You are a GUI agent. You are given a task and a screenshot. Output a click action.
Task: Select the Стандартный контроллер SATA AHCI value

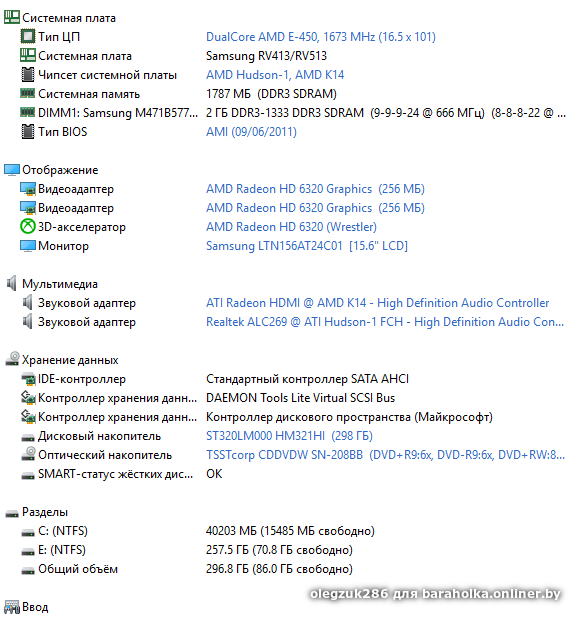click(307, 379)
